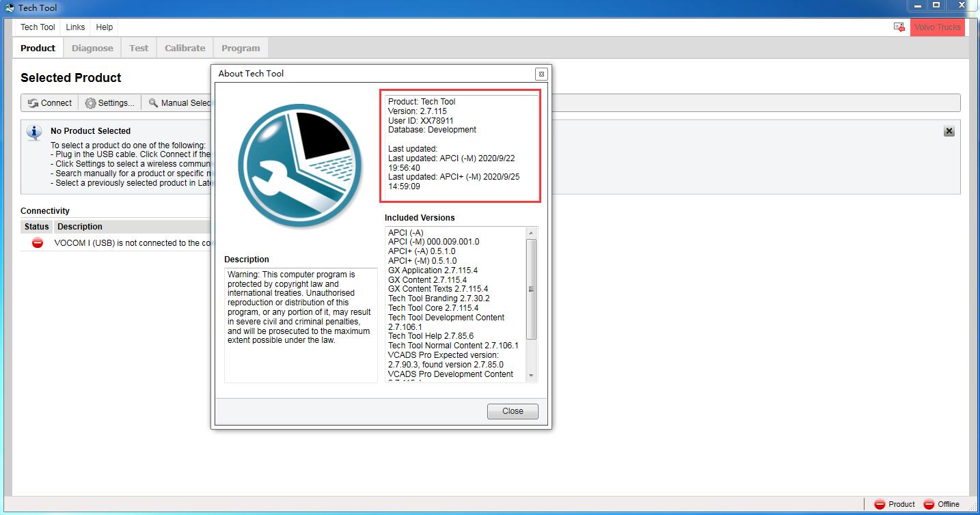Click the 'Selected Product' heading

tap(71, 78)
